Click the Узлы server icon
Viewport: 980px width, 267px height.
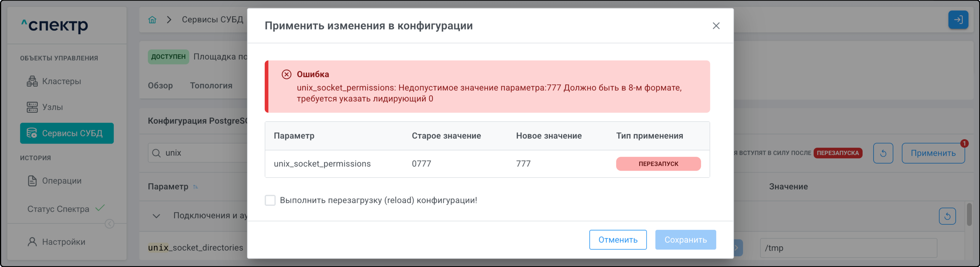click(x=32, y=107)
